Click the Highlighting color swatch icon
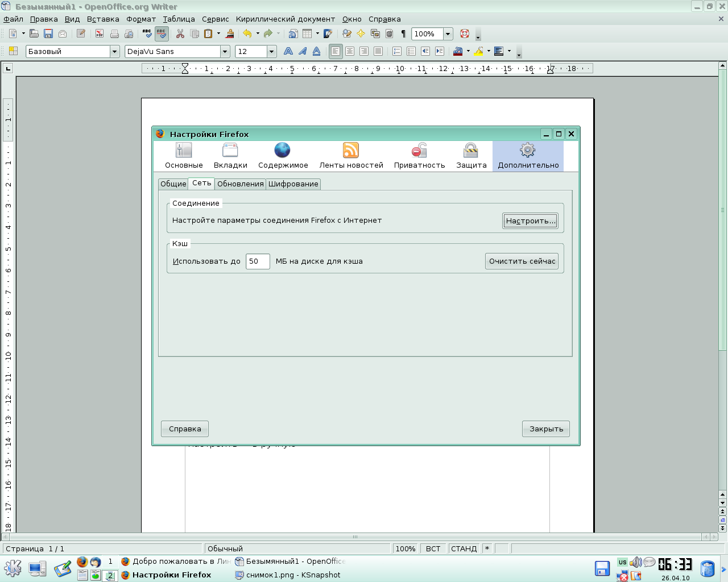This screenshot has height=582, width=728. (479, 51)
